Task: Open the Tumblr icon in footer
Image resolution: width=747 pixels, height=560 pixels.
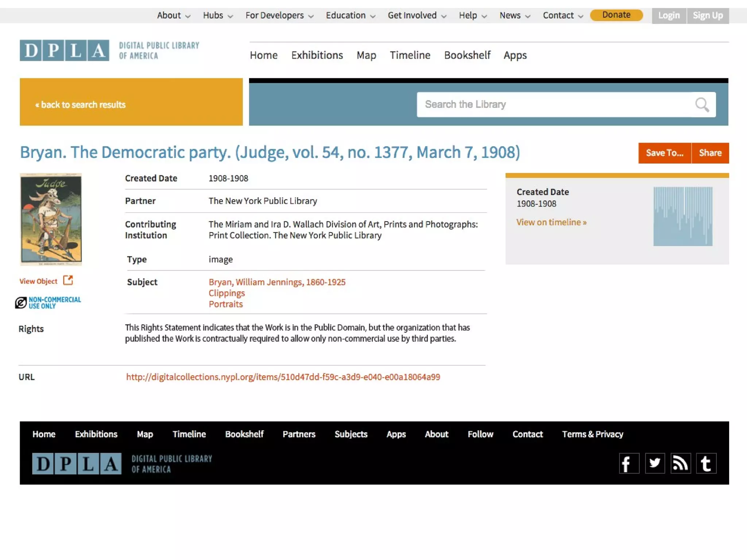Action: tap(706, 463)
